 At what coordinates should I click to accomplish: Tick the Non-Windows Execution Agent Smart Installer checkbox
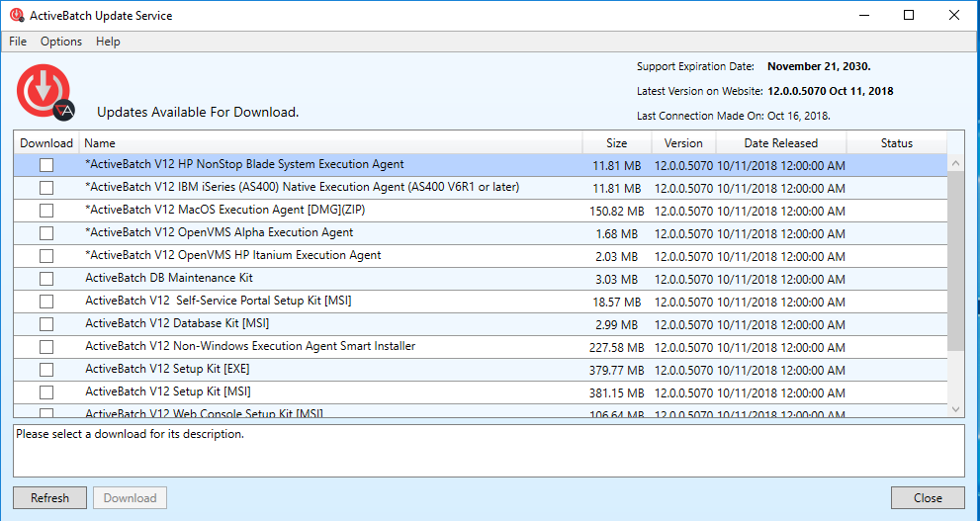click(x=46, y=347)
